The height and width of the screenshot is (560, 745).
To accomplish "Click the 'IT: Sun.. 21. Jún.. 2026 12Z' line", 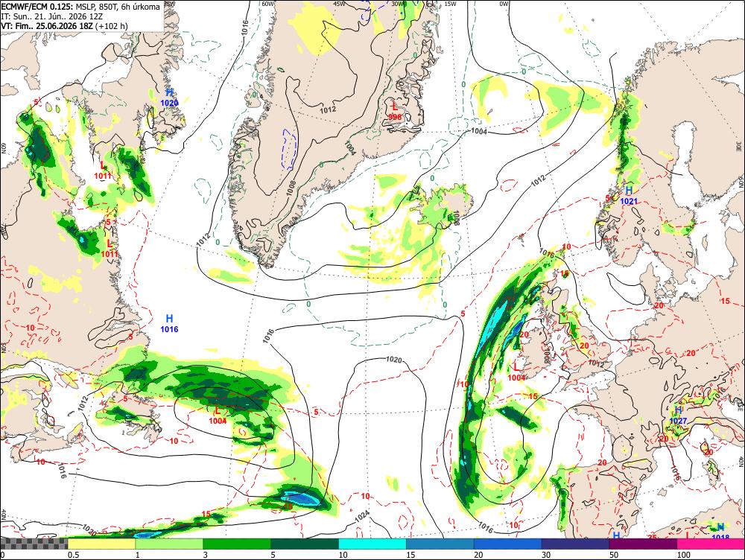I will pyautogui.click(x=52, y=16).
